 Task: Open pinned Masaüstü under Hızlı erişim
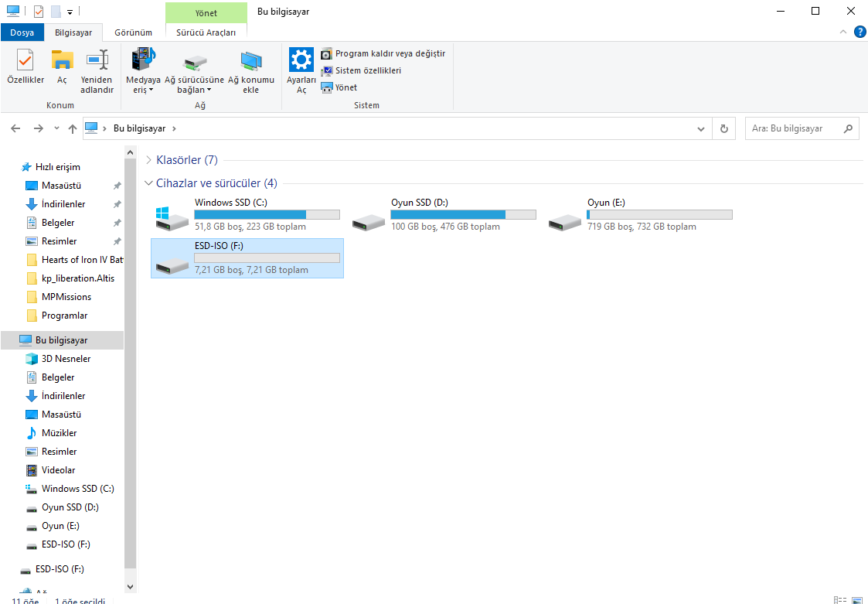61,186
